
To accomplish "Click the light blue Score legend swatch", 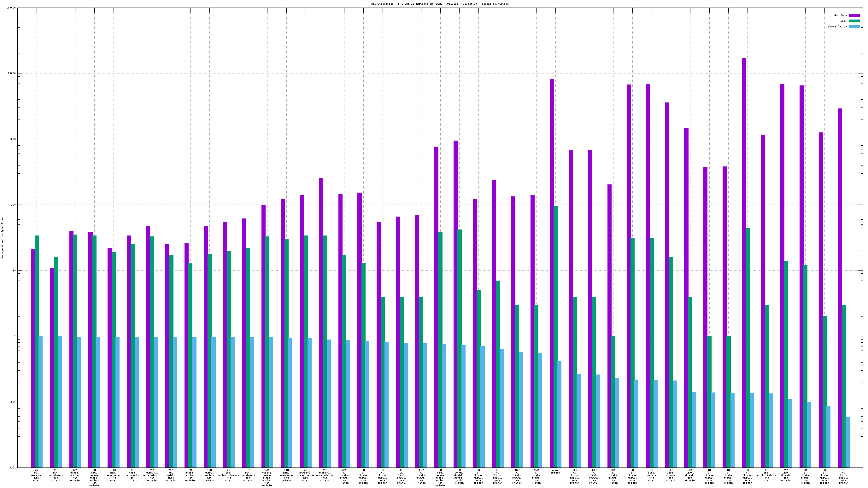I will (854, 26).
